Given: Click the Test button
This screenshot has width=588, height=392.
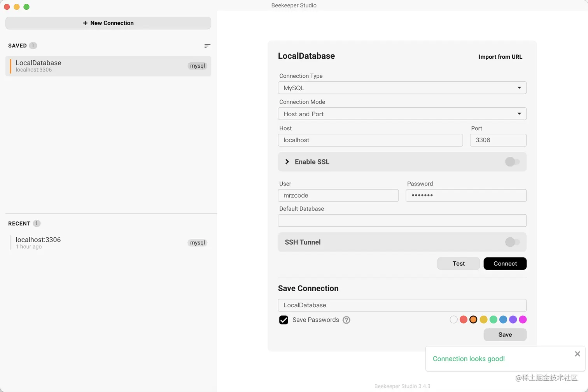Looking at the screenshot, I should (x=458, y=264).
